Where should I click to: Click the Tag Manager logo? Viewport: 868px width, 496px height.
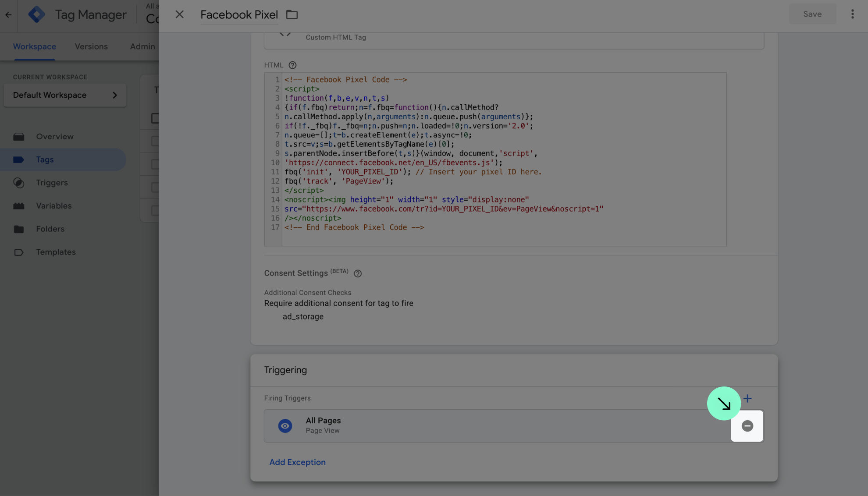(36, 14)
